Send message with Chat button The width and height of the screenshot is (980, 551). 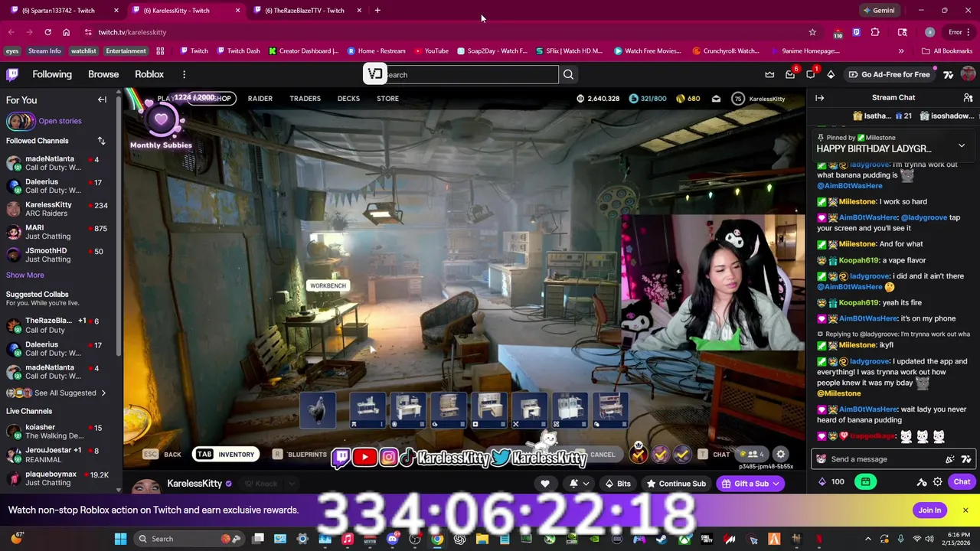click(962, 482)
